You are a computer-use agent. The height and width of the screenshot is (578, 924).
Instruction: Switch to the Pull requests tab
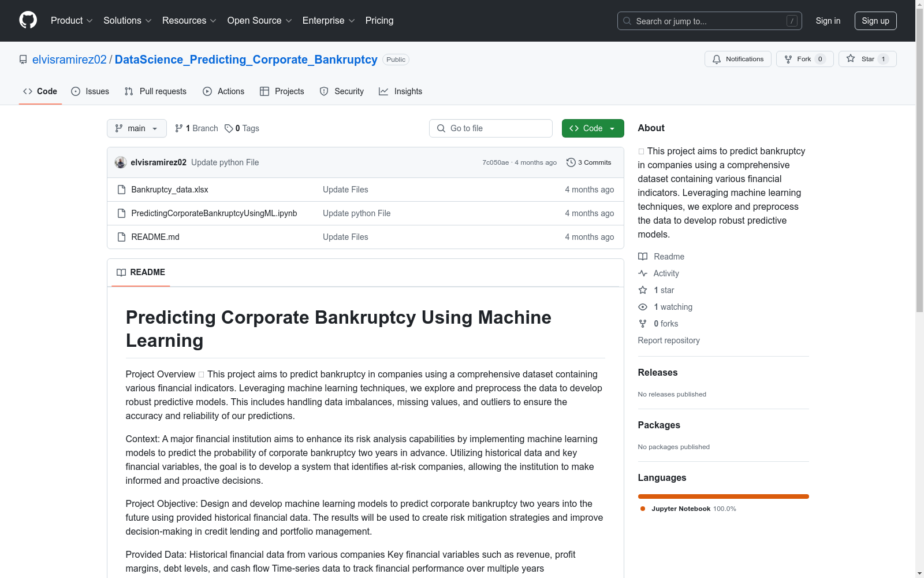pos(155,91)
